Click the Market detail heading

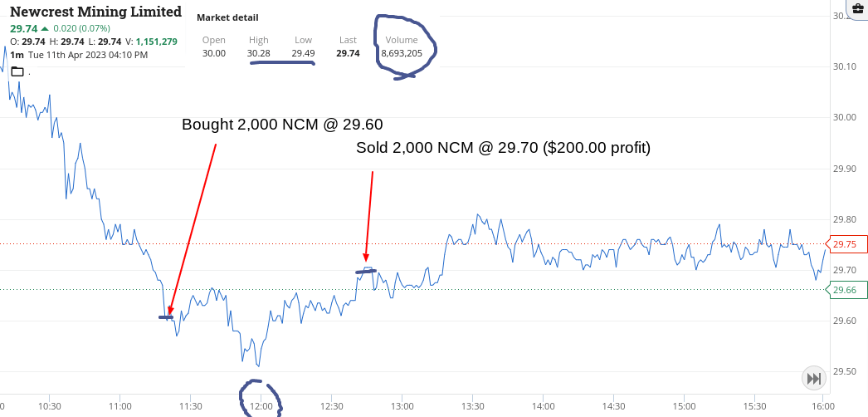click(227, 17)
